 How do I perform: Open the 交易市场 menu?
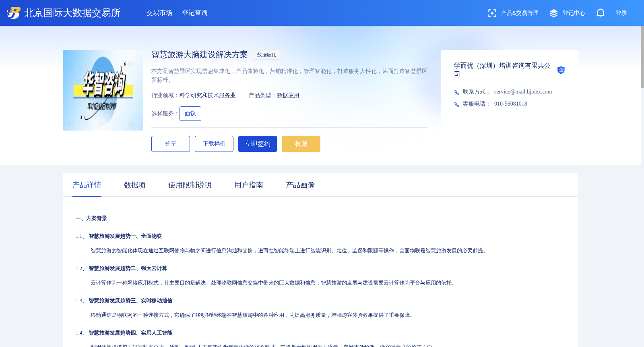coord(159,13)
